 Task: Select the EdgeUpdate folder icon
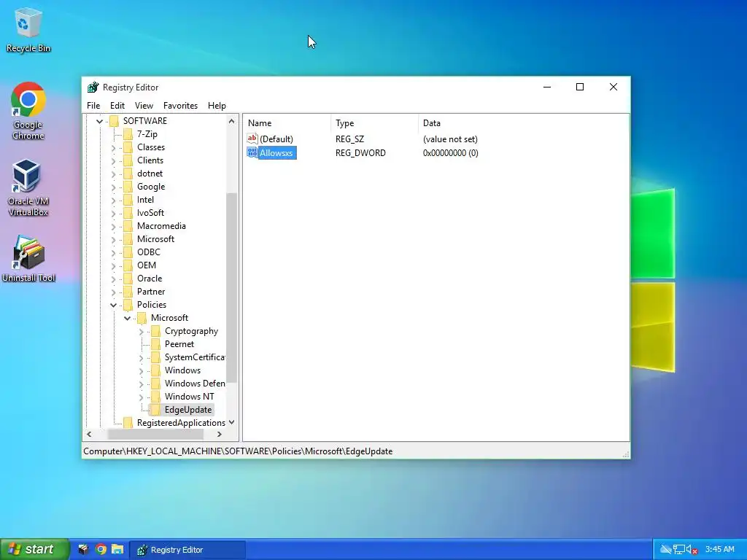click(x=155, y=410)
